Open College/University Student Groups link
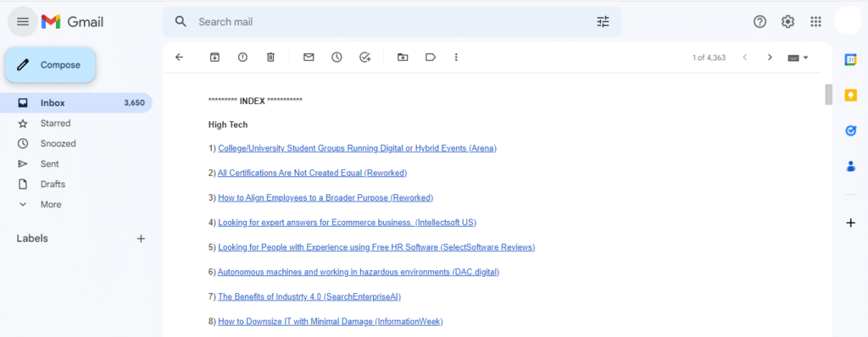The width and height of the screenshot is (868, 337). coord(357,148)
